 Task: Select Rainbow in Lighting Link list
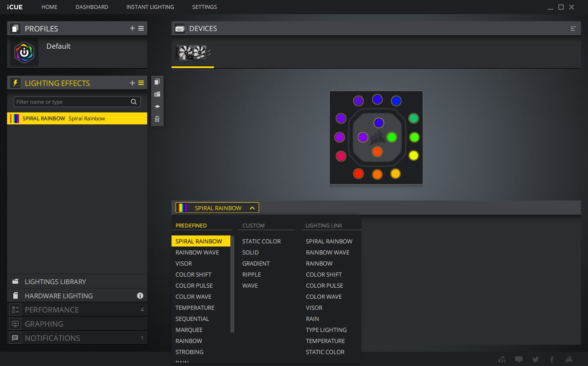tap(319, 263)
